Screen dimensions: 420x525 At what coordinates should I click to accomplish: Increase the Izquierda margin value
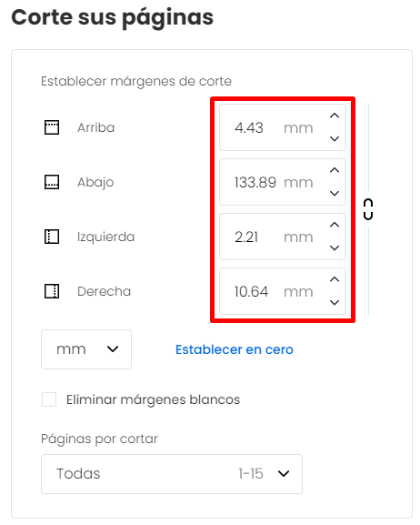coord(335,225)
